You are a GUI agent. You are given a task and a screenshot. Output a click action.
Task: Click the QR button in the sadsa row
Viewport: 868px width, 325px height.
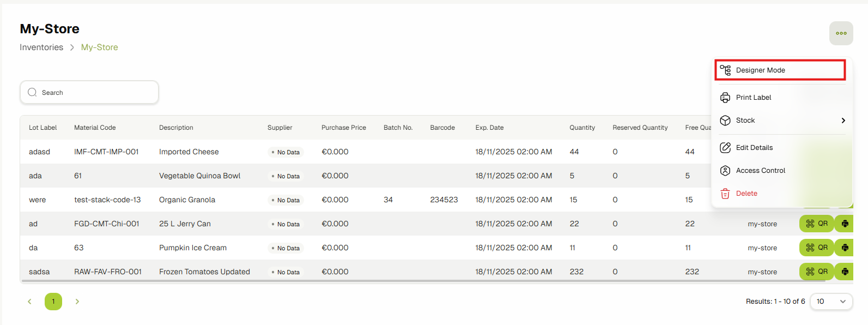tap(816, 272)
